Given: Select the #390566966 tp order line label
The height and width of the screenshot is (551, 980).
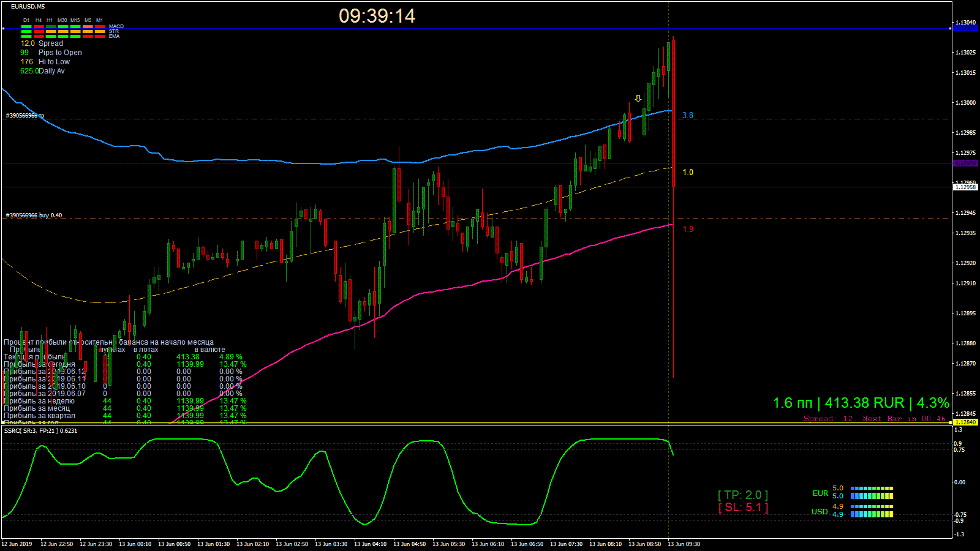Looking at the screenshot, I should pos(25,116).
